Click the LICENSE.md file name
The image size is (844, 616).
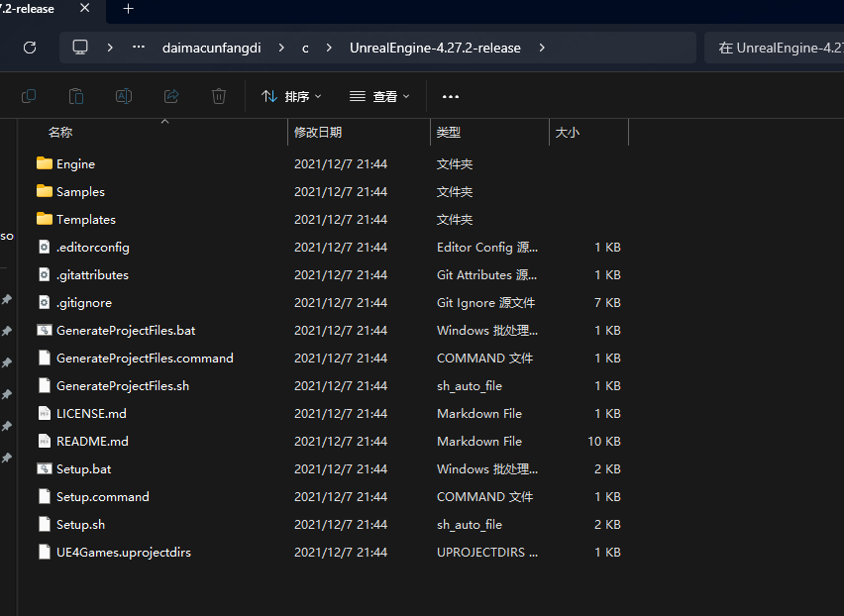[x=91, y=414]
